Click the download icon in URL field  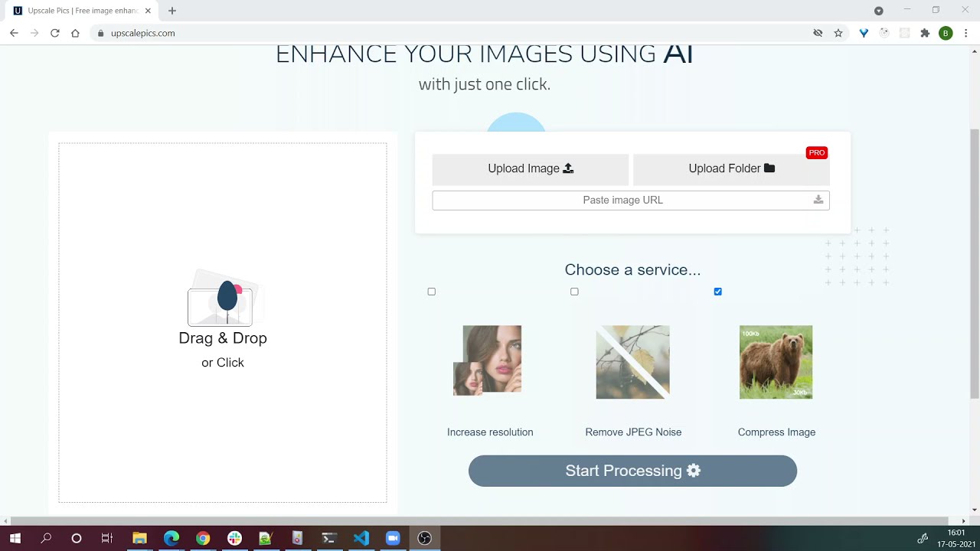pyautogui.click(x=818, y=200)
